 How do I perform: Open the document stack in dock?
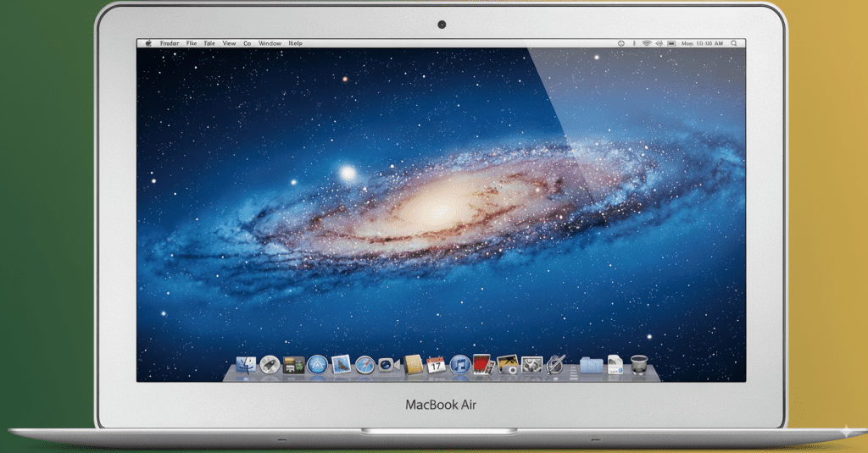615,365
